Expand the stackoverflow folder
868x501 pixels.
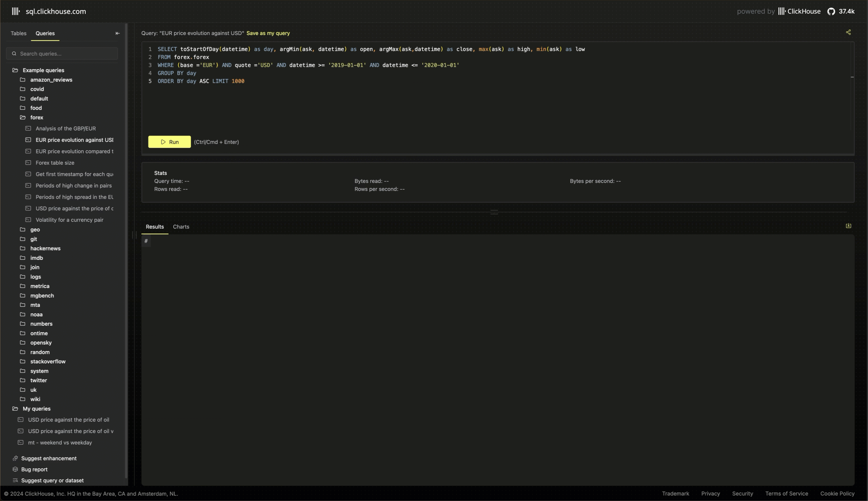[x=48, y=362]
